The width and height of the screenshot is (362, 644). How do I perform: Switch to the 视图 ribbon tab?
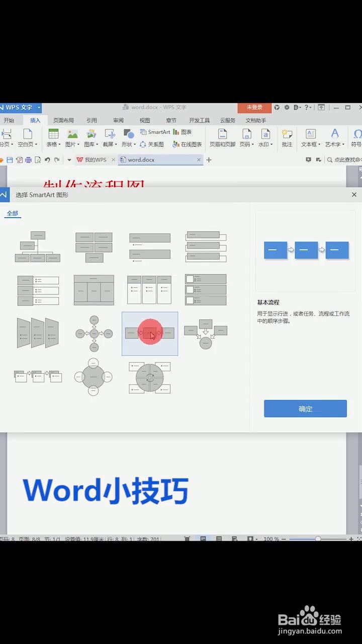145,120
